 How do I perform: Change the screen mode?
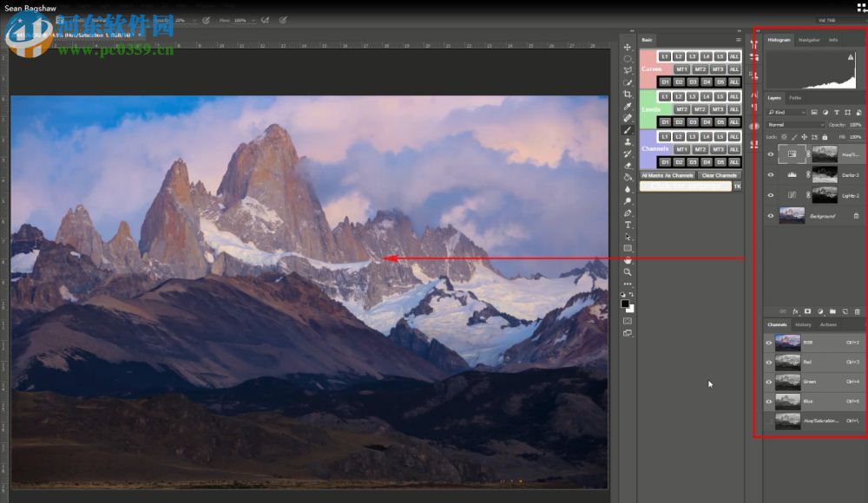(x=628, y=333)
